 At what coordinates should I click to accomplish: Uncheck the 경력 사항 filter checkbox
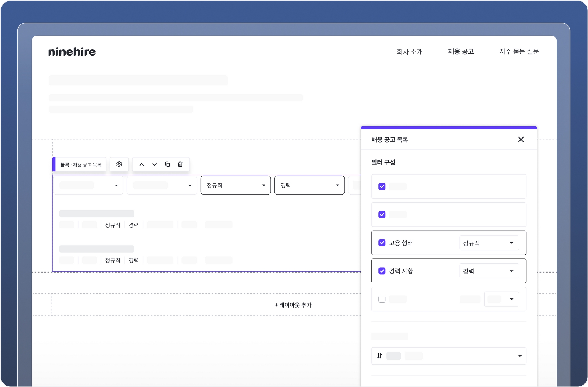tap(382, 271)
